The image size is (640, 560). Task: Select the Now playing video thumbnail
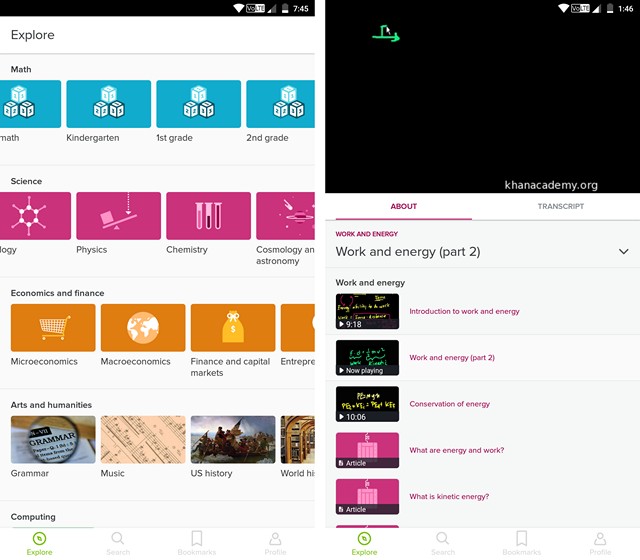pyautogui.click(x=367, y=358)
